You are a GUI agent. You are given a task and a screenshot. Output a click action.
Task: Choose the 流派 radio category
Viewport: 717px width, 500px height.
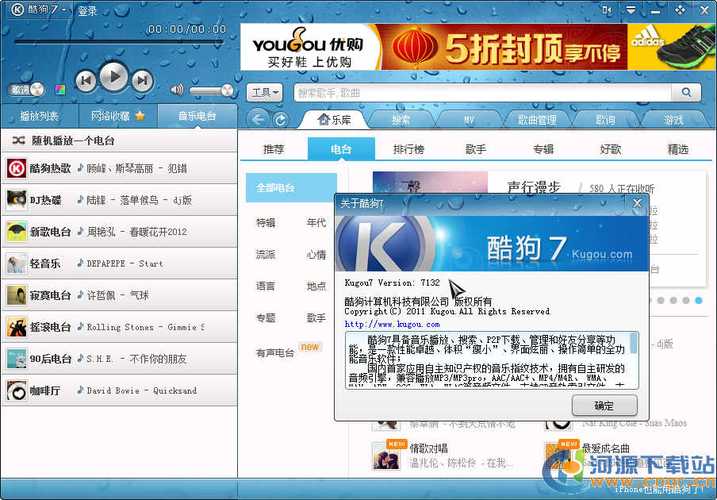click(x=266, y=254)
